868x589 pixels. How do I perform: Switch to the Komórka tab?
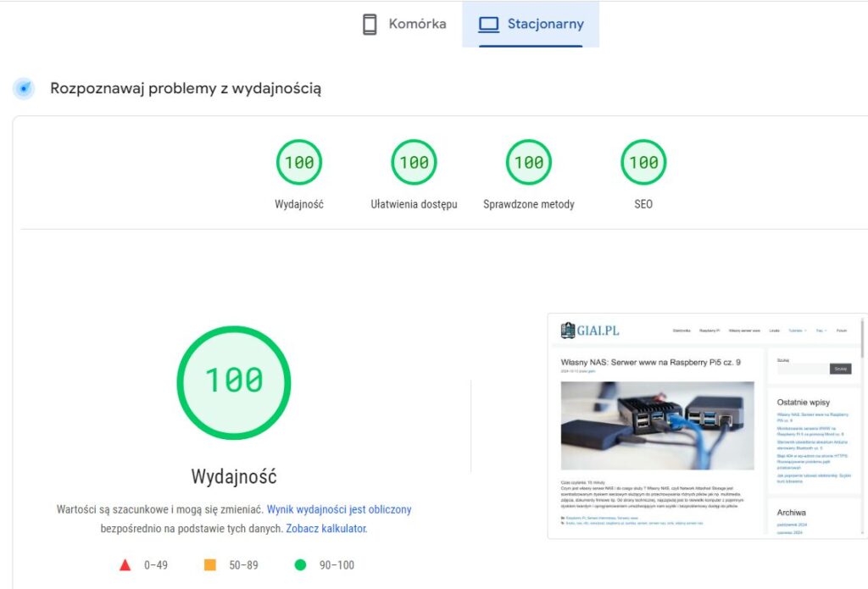coord(404,24)
